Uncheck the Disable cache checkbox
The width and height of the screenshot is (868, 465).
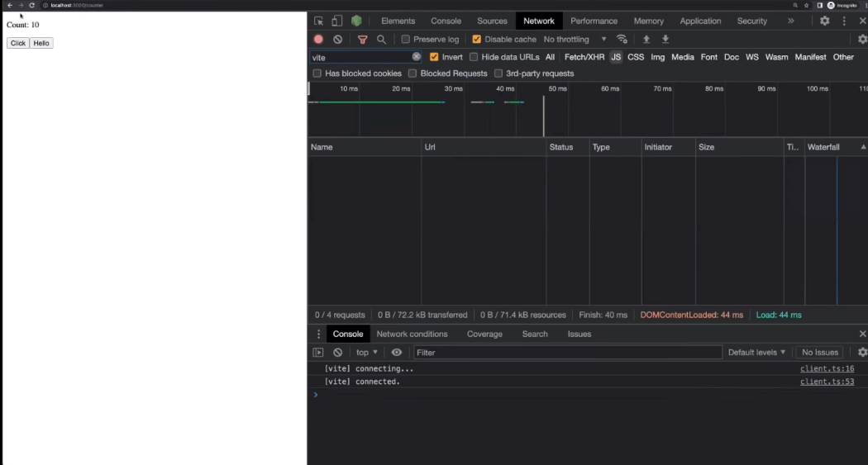[476, 39]
